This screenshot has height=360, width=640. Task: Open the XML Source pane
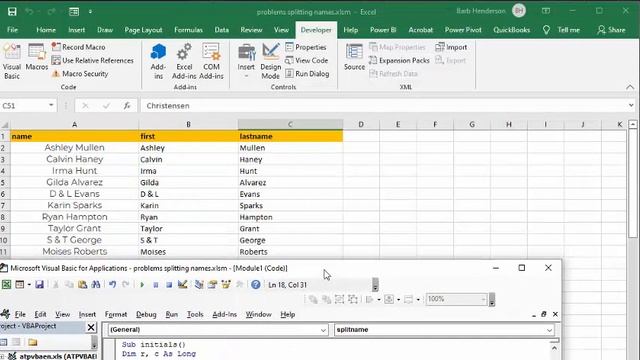(x=354, y=57)
